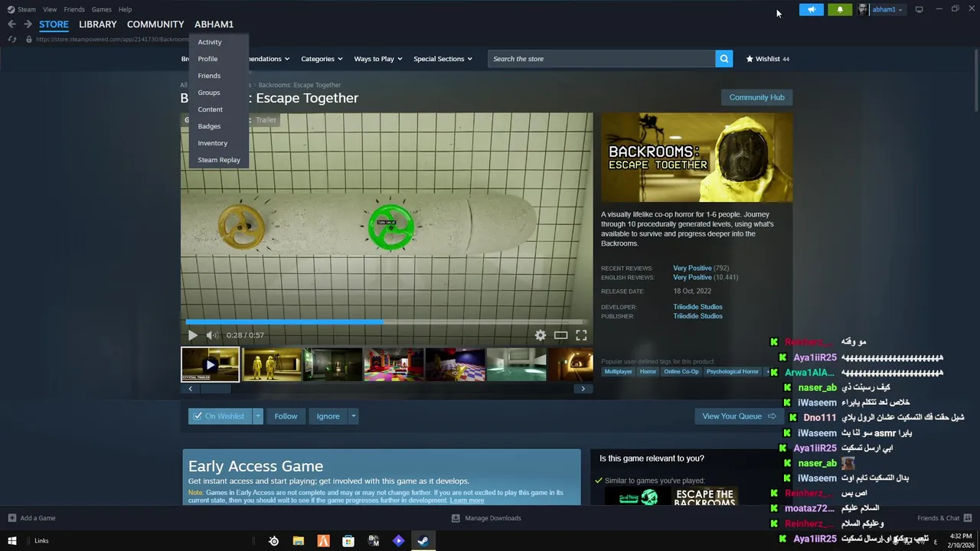980x551 pixels.
Task: Click the Multiplayer tag
Action: point(618,372)
